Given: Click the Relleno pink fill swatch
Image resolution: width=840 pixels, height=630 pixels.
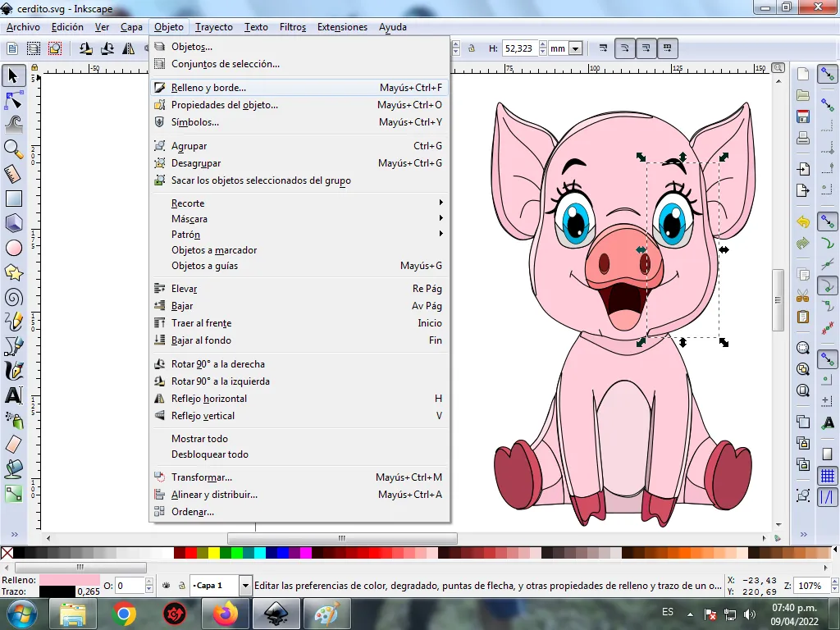Looking at the screenshot, I should [70, 580].
